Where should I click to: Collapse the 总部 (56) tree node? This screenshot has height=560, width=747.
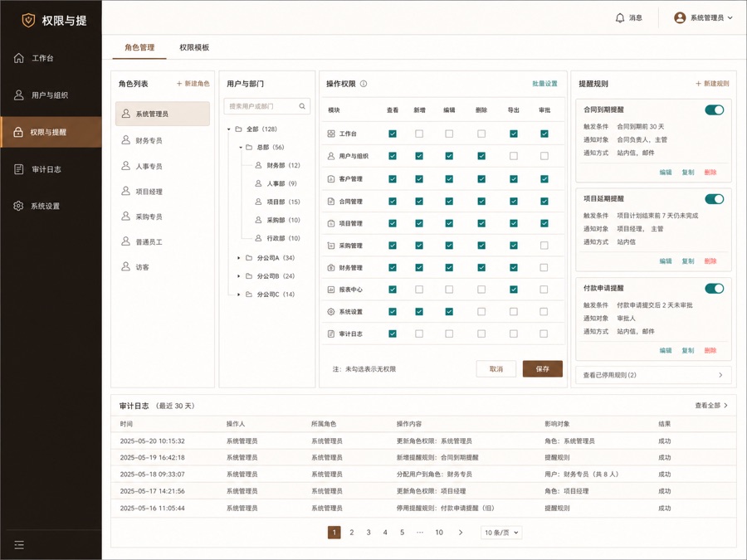pos(241,148)
